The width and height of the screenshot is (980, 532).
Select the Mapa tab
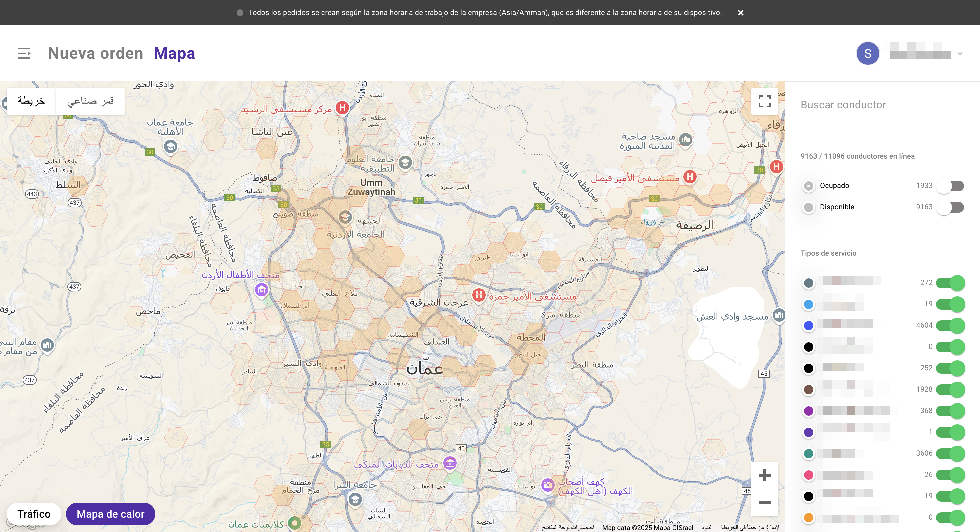tap(174, 53)
